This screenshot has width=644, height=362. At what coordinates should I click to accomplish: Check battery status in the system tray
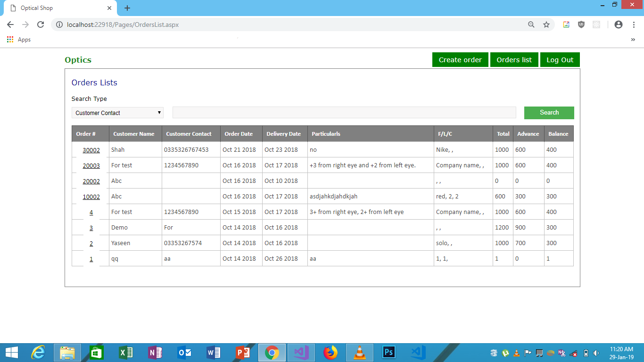[586, 353]
